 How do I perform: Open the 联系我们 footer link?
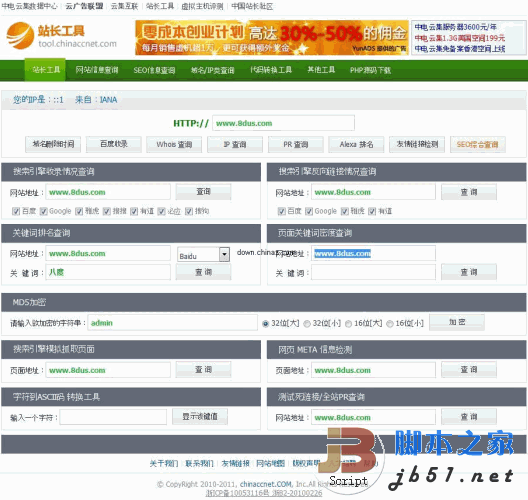pos(199,463)
